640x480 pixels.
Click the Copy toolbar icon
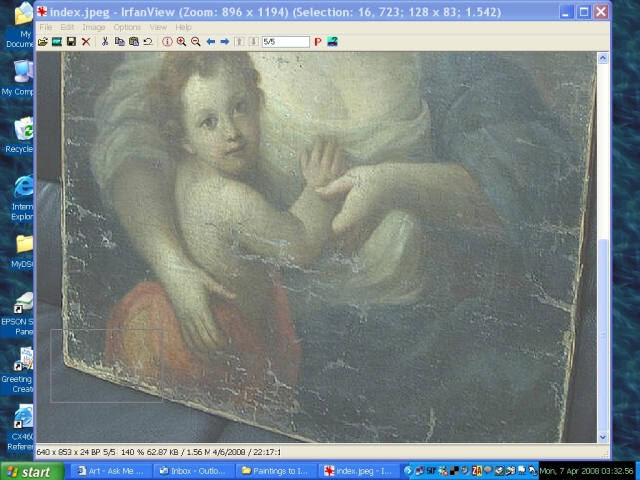point(120,42)
